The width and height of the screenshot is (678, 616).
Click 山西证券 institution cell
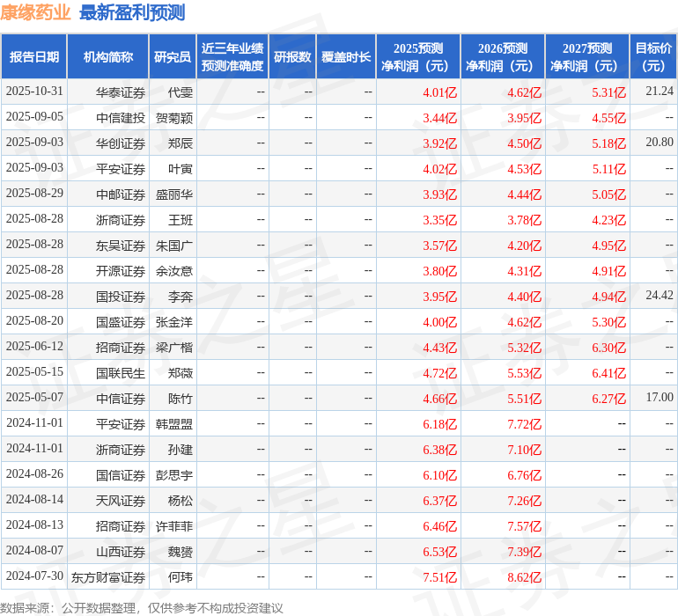(x=121, y=551)
